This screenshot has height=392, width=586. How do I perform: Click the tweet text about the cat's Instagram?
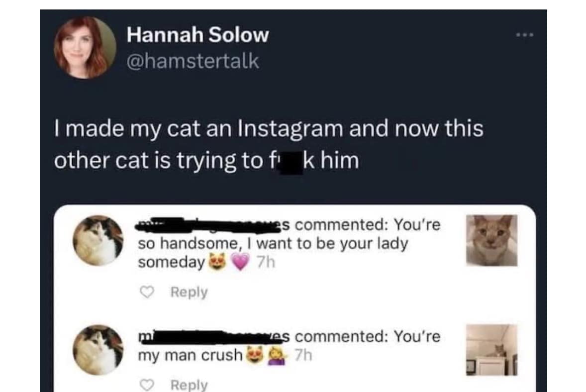pos(269,144)
